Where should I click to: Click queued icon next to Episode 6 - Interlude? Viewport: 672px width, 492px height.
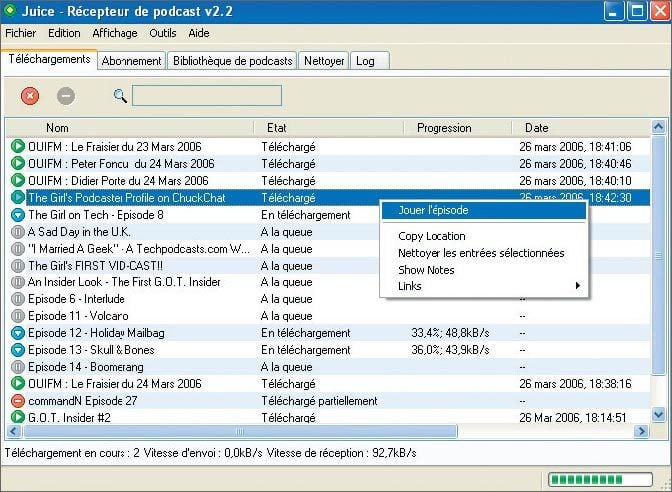[x=17, y=299]
